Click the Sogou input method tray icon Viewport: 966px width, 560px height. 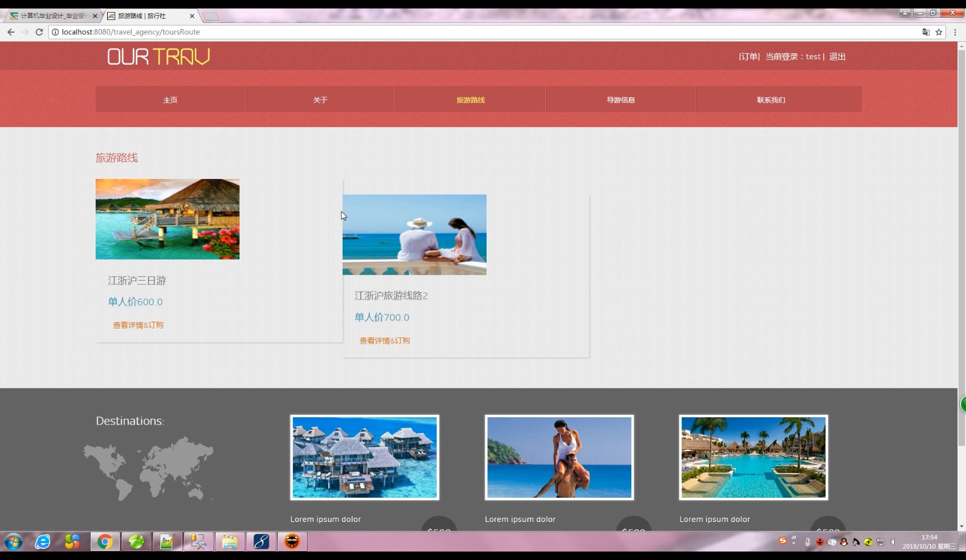point(783,541)
